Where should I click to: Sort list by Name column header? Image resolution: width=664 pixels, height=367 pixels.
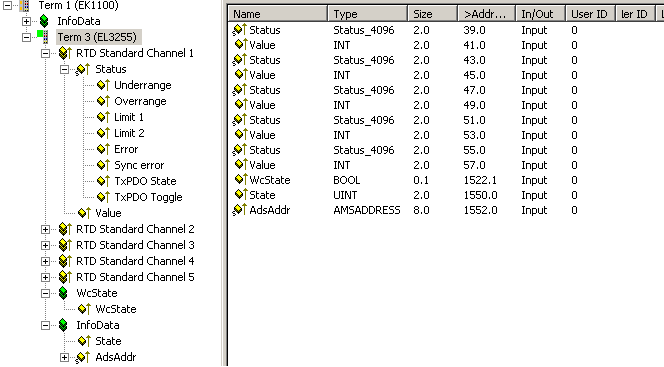(278, 14)
